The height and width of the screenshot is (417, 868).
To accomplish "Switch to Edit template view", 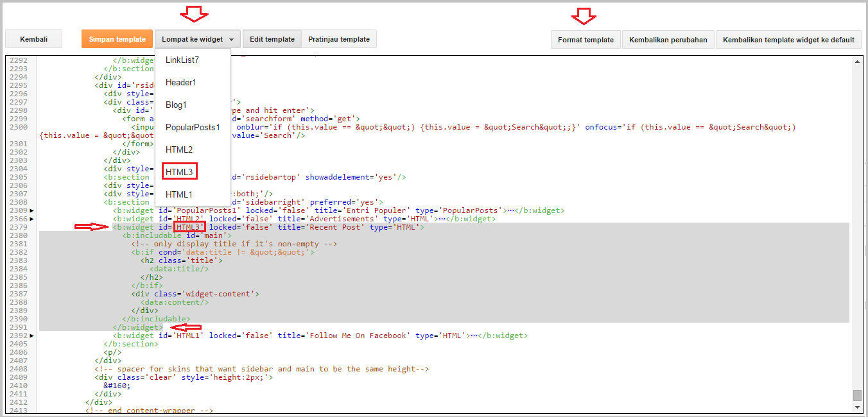I will click(272, 38).
